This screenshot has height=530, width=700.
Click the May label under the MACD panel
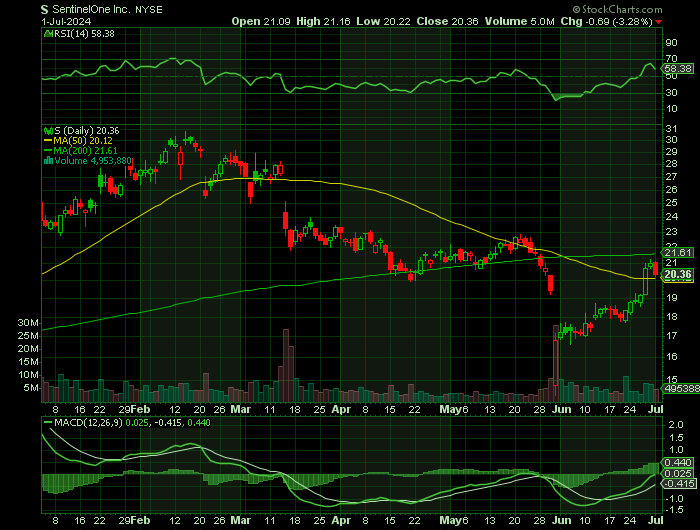pos(450,521)
